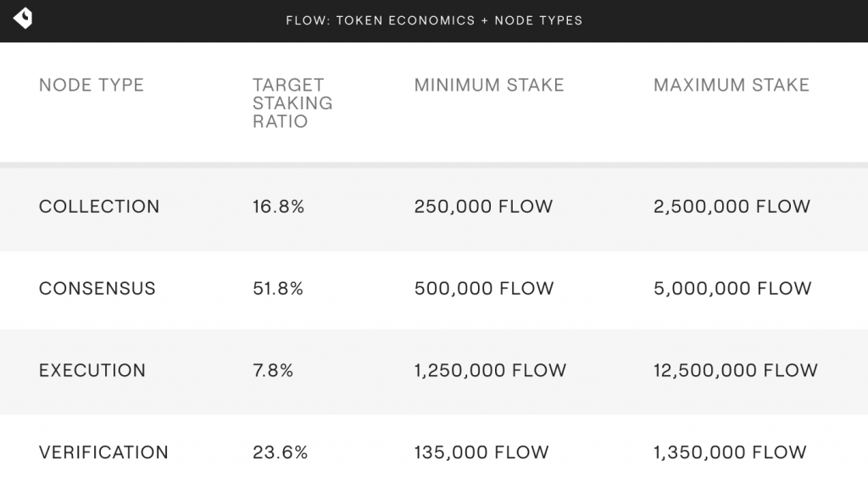This screenshot has width=868, height=493.
Task: Select the Collection node type row label
Action: click(x=99, y=207)
